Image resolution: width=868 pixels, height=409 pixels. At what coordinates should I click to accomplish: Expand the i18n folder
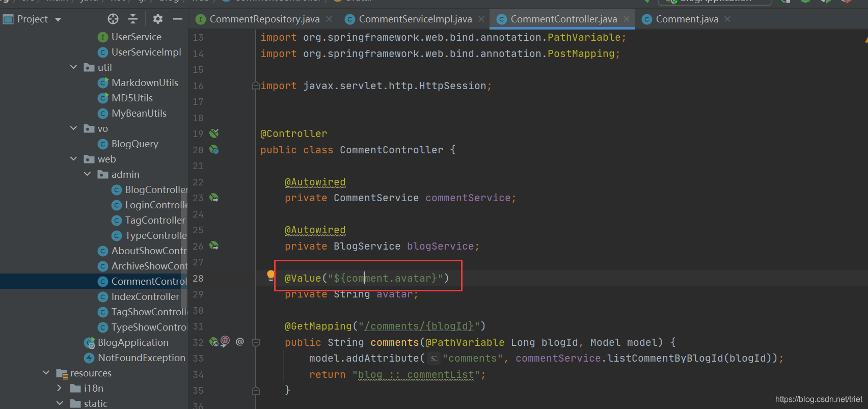point(59,388)
